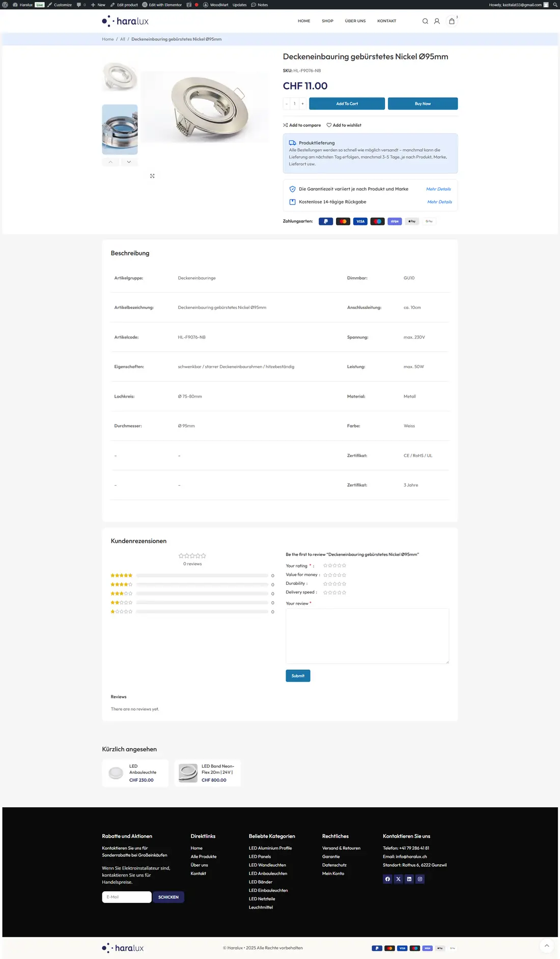Filter reviews by five-star row
560x959 pixels.
192,576
